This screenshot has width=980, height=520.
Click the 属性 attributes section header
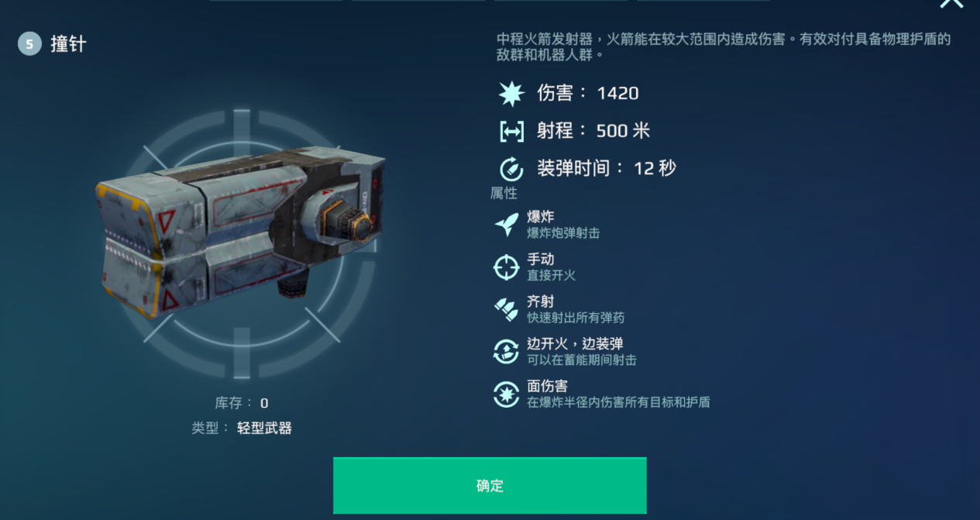[504, 193]
